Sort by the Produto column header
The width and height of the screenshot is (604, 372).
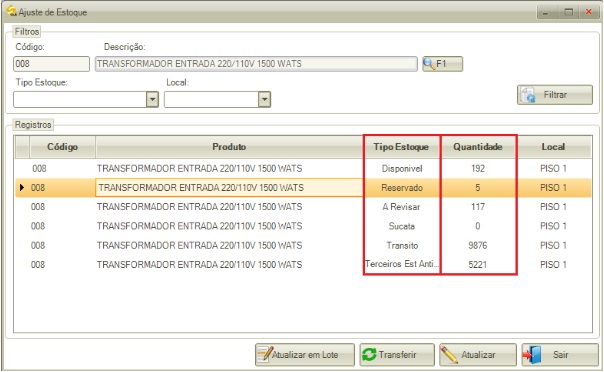point(229,147)
